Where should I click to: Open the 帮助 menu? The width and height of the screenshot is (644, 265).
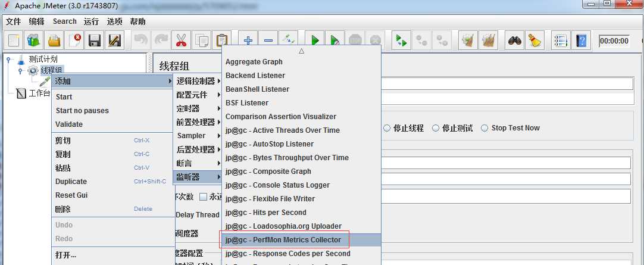coord(137,21)
